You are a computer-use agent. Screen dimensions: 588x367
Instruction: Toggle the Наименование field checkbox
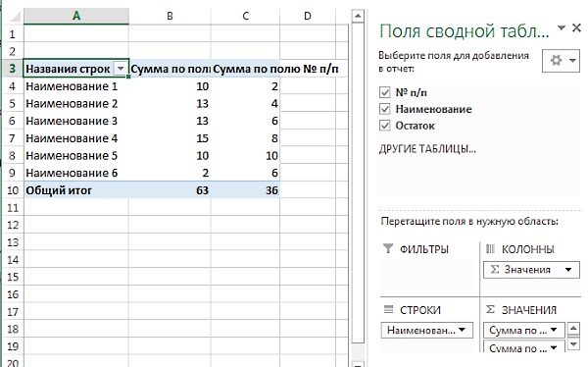click(385, 109)
